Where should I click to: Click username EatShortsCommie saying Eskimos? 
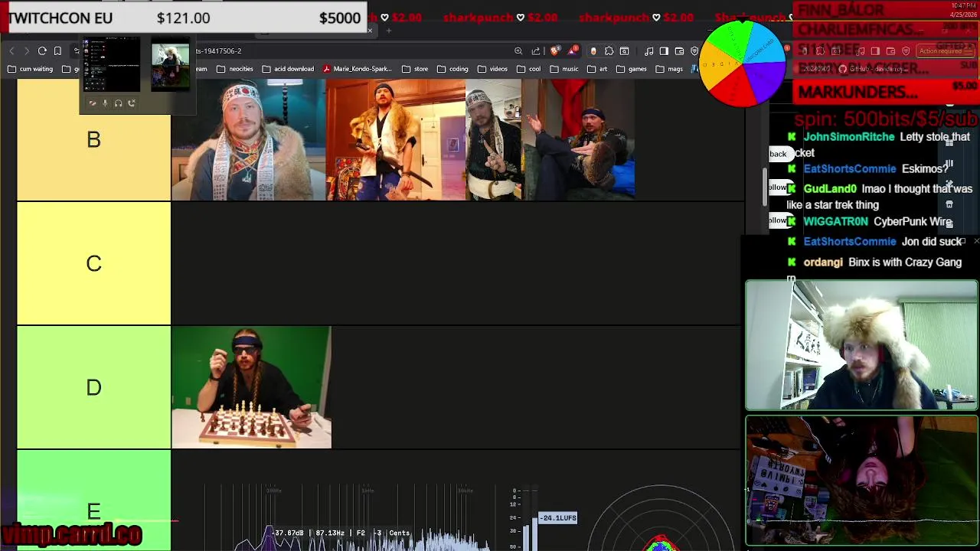tap(849, 169)
